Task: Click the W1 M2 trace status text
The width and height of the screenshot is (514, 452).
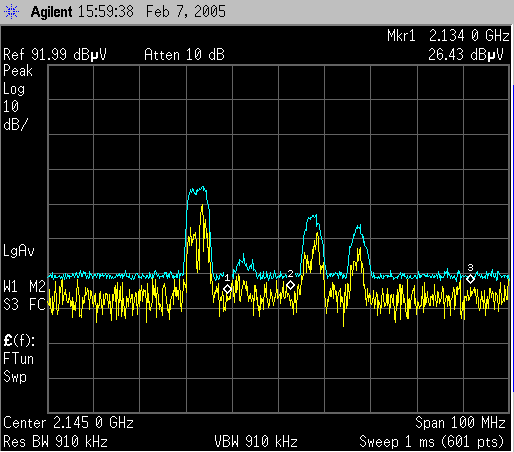Action: [x=24, y=287]
